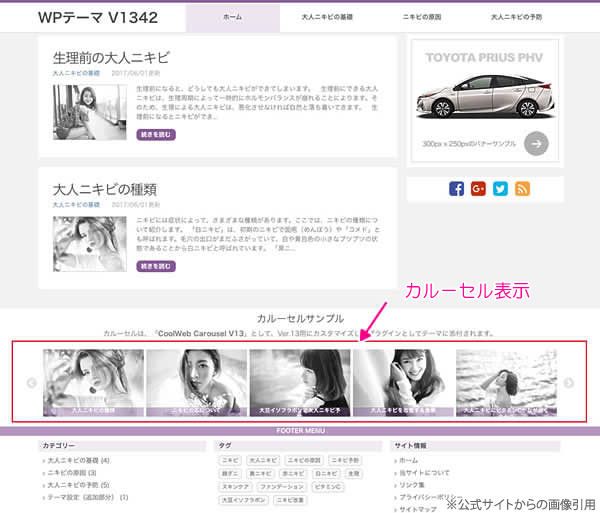Open first carousel image captioned 大人ニキビの種類
600x513 pixels.
point(93,383)
